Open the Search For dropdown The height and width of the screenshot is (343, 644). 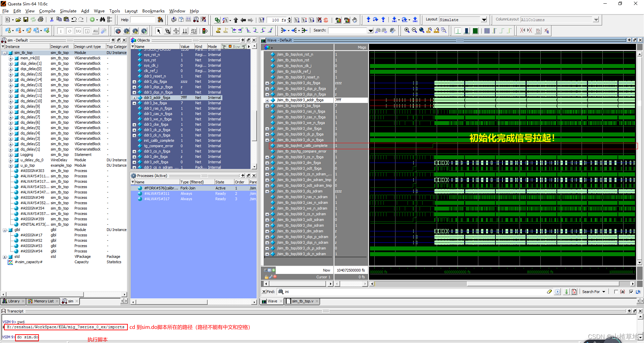pyautogui.click(x=594, y=292)
